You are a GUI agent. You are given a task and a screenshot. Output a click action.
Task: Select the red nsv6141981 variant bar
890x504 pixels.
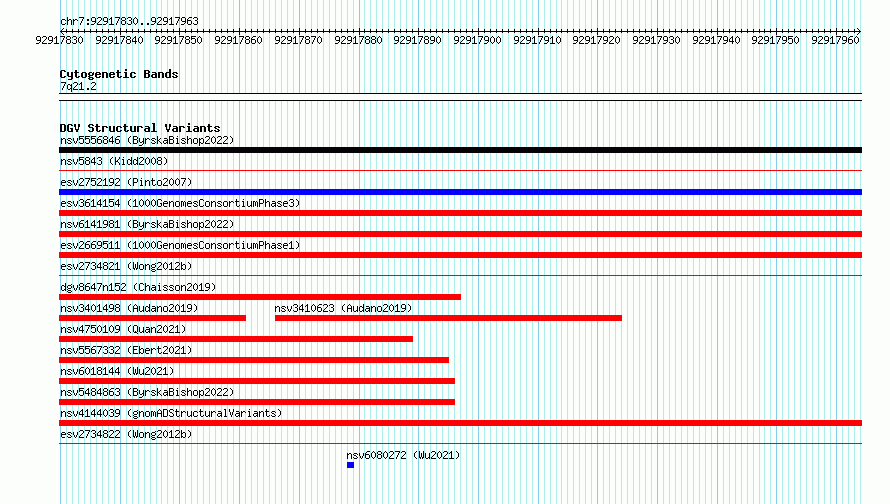coord(460,234)
